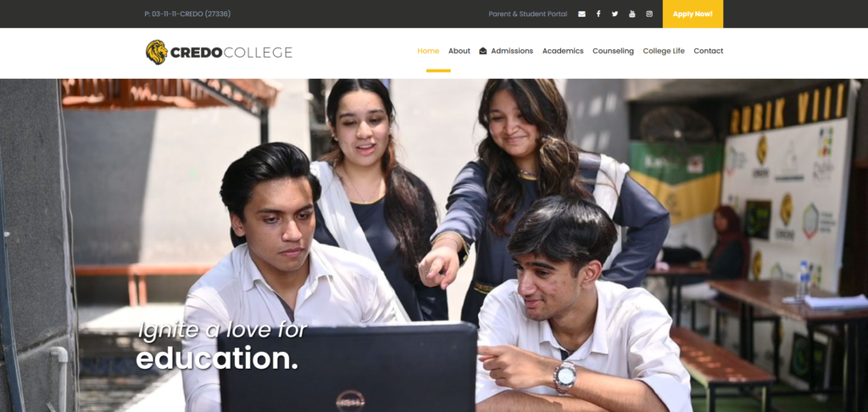Select Counseling in the navigation bar

pyautogui.click(x=613, y=51)
